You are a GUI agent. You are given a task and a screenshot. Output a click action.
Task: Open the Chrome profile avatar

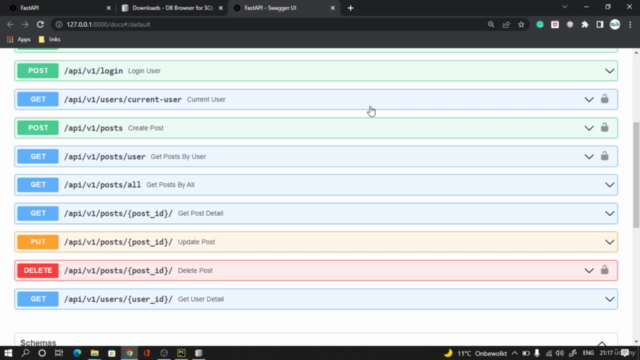pos(615,24)
